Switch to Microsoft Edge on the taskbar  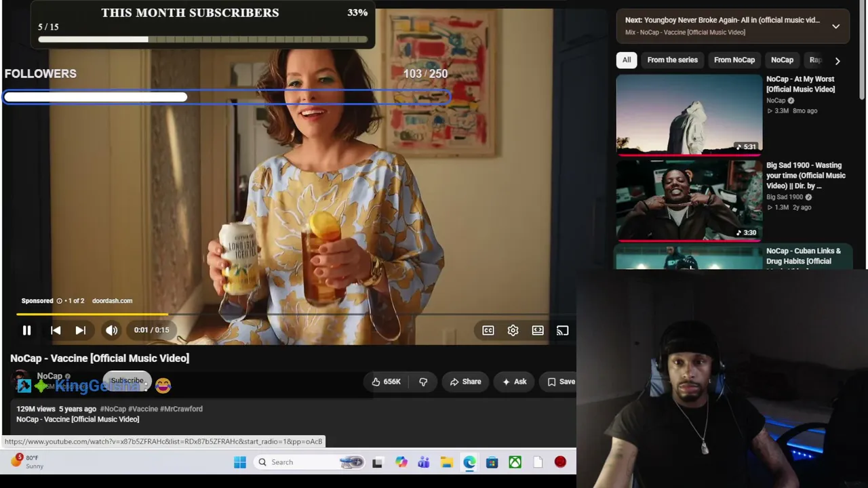coord(469,462)
